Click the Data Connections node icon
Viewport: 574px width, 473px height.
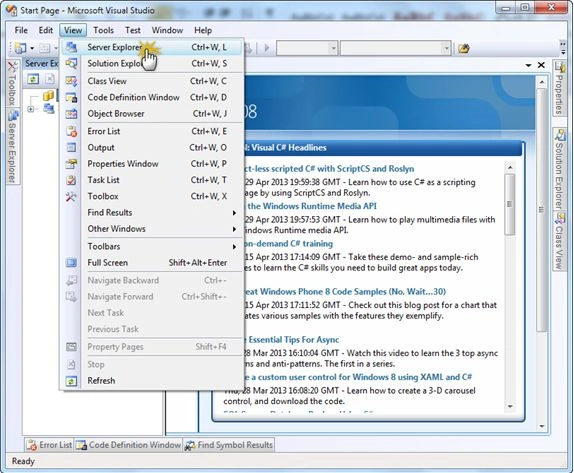[x=48, y=96]
